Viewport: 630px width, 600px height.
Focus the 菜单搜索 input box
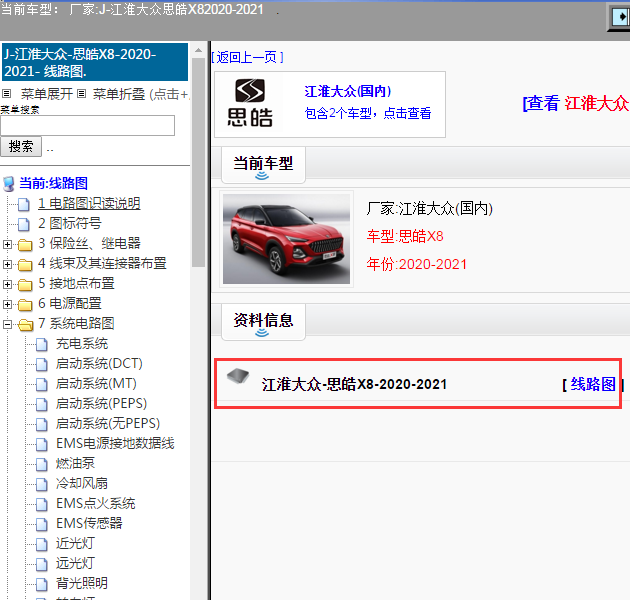(88, 126)
